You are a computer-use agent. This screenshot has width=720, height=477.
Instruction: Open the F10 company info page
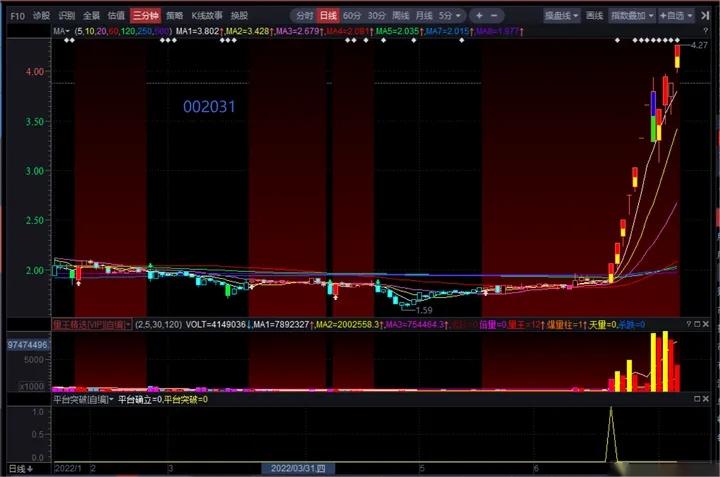[x=17, y=16]
